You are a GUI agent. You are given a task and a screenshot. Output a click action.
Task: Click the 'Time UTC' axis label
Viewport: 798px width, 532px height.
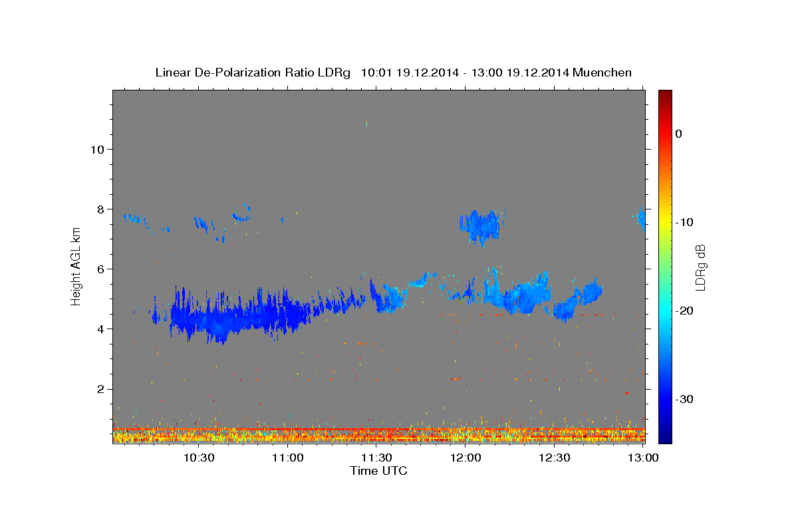pyautogui.click(x=378, y=471)
